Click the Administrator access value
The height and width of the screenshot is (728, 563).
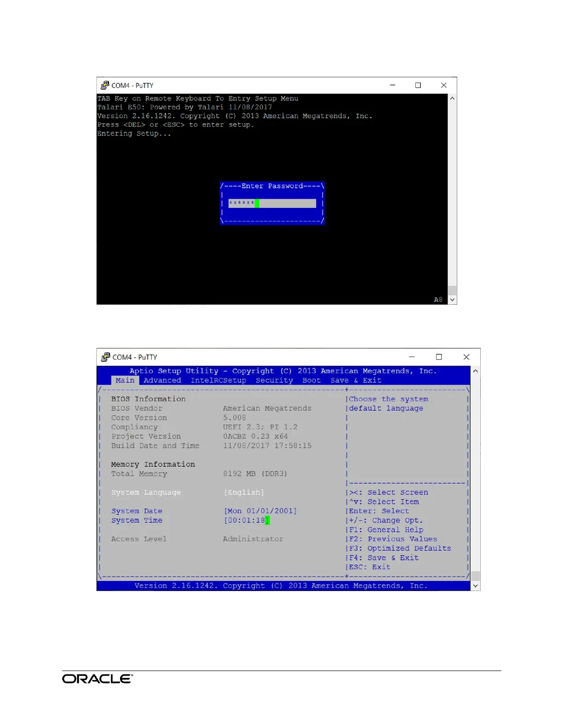[253, 539]
